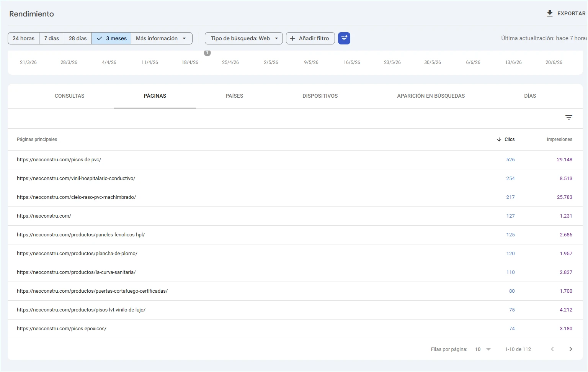588x372 pixels.
Task: Go to next page arrow
Action: 571,349
